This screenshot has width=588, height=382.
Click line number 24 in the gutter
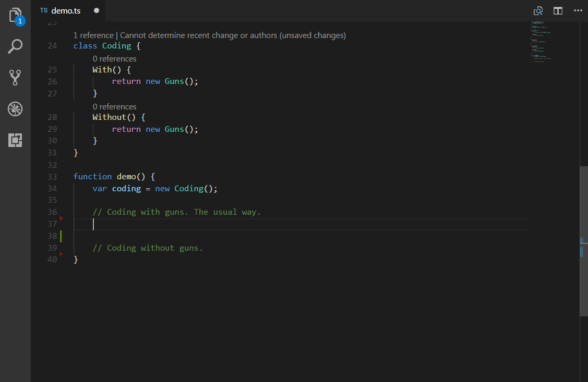[52, 46]
